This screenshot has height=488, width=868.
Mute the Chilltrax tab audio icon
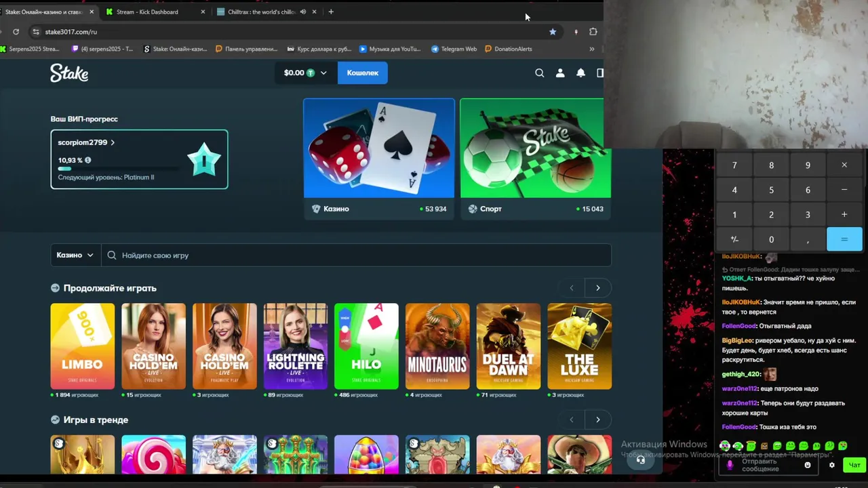303,12
